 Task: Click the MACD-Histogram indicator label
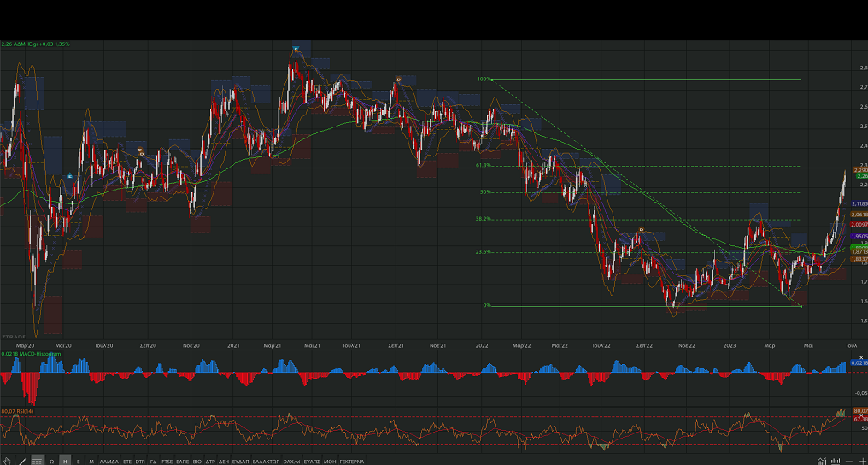pos(36,353)
